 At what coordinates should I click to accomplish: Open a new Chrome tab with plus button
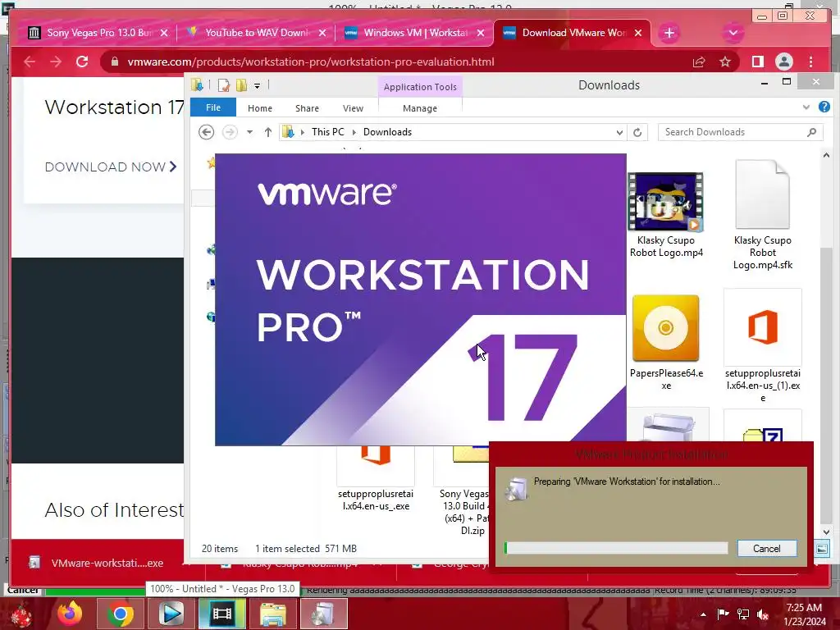669,33
